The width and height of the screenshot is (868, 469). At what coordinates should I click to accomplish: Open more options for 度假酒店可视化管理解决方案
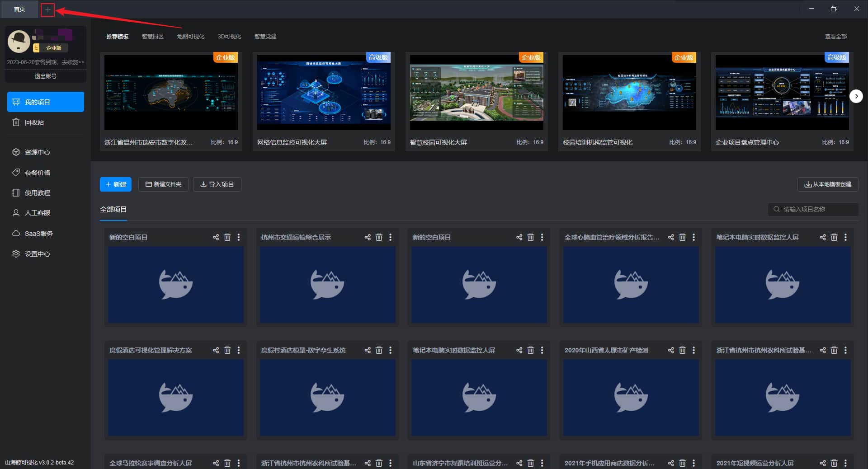(239, 350)
